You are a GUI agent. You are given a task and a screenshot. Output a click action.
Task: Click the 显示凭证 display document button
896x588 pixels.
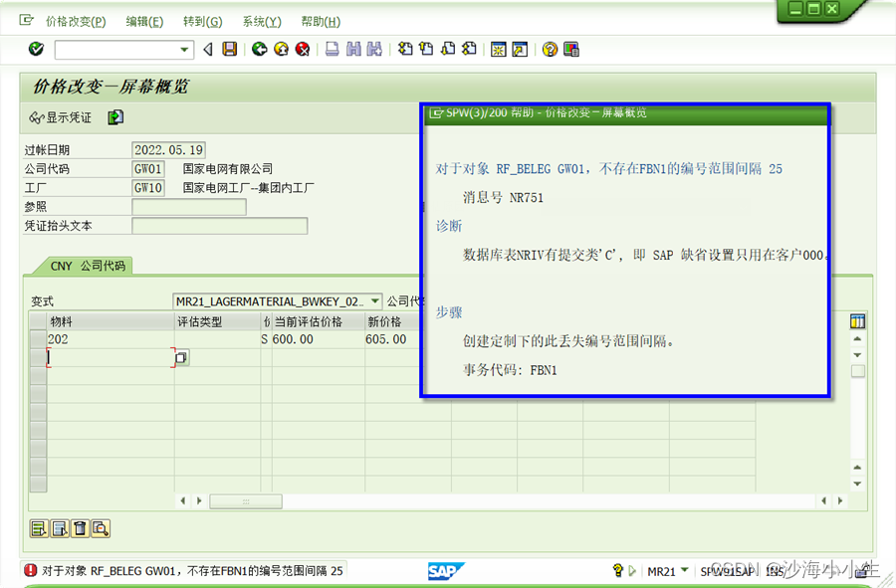coord(62,116)
